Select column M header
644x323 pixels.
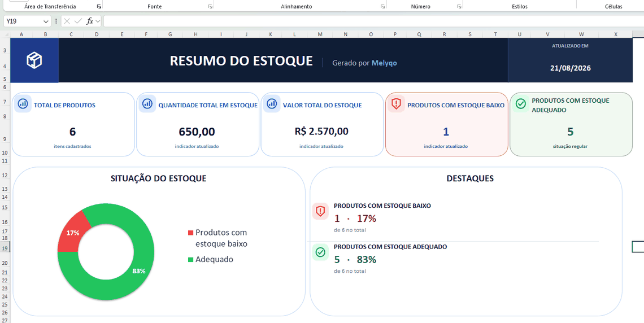[x=320, y=34]
